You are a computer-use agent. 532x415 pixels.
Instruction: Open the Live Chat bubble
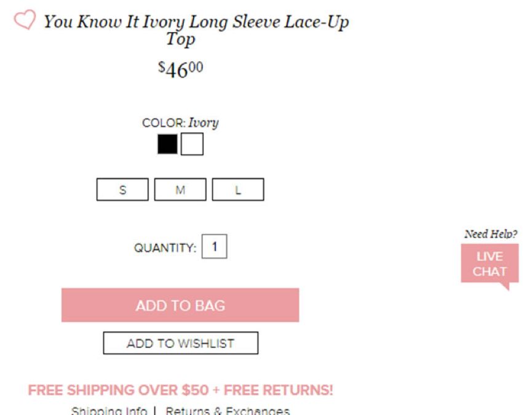click(x=490, y=264)
